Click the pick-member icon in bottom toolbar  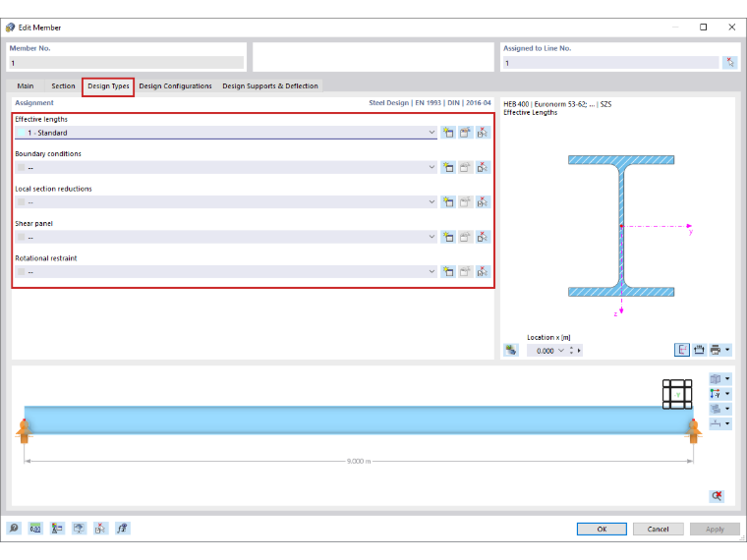[100, 529]
